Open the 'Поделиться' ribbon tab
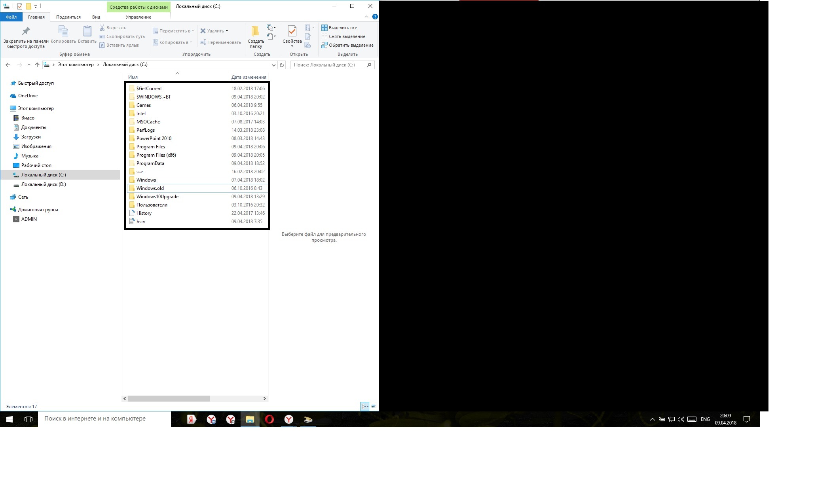831x504 pixels. pos(68,17)
